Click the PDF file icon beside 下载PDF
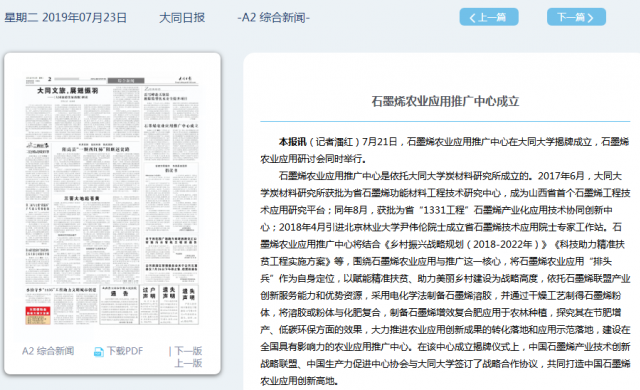 pyautogui.click(x=99, y=352)
